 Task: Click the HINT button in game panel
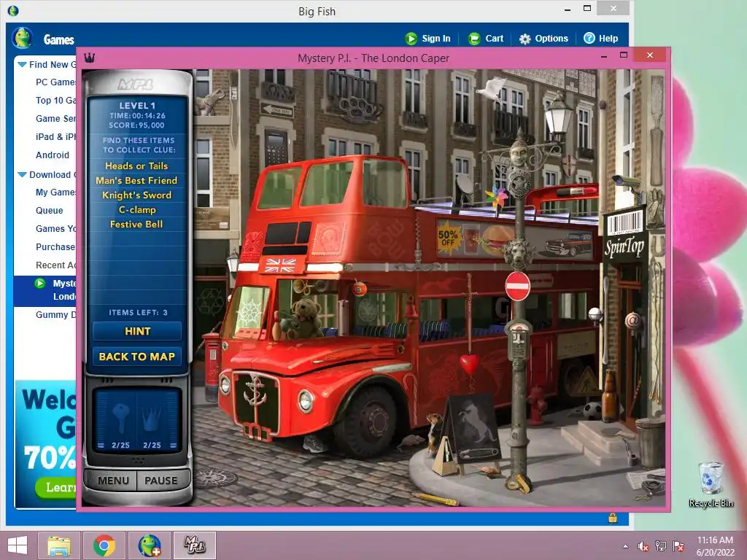[x=137, y=332]
